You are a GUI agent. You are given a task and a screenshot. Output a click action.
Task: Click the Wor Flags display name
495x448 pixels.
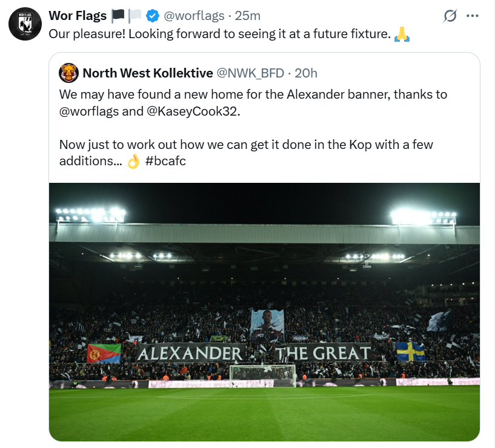click(x=77, y=16)
